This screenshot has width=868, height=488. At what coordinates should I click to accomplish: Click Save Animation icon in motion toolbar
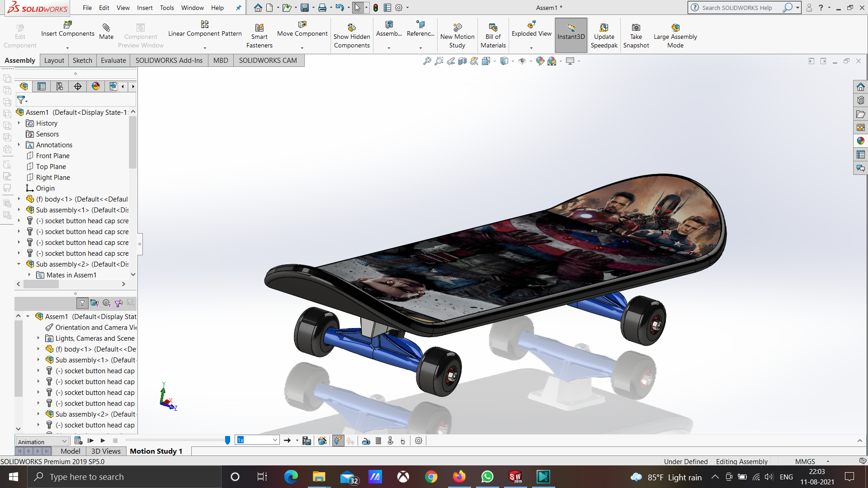click(307, 441)
